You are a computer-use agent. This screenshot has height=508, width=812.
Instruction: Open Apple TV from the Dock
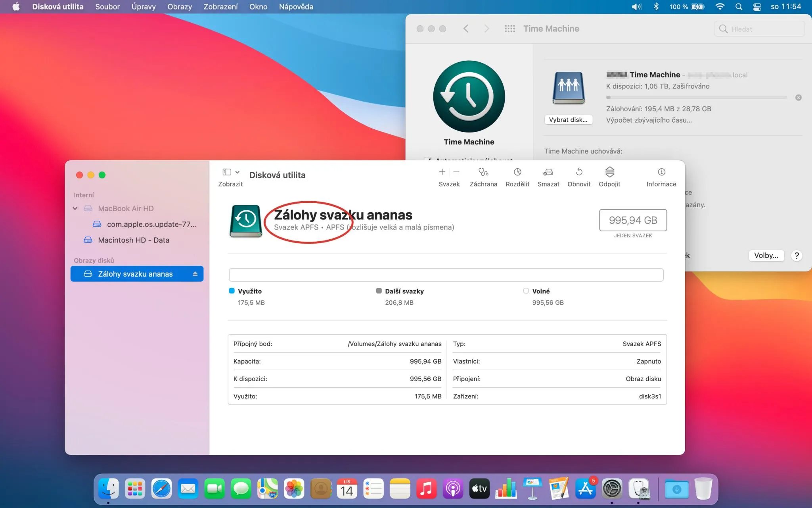pyautogui.click(x=479, y=489)
